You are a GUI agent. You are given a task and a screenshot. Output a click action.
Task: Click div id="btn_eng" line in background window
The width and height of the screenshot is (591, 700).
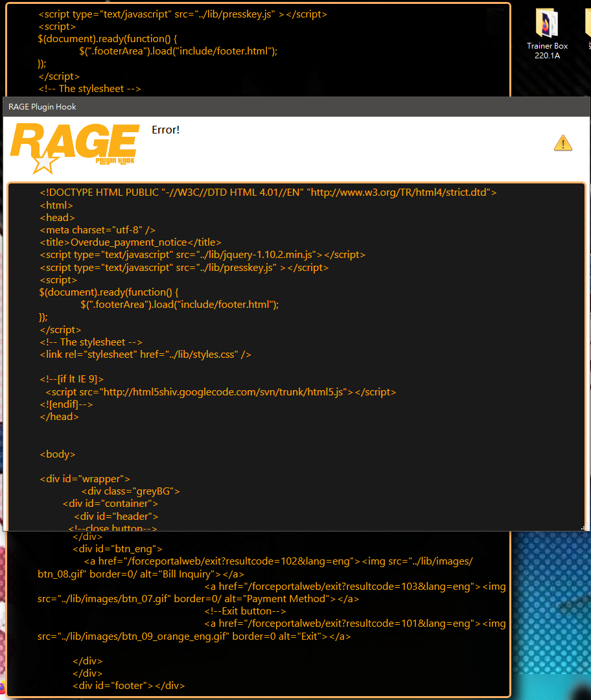click(117, 549)
